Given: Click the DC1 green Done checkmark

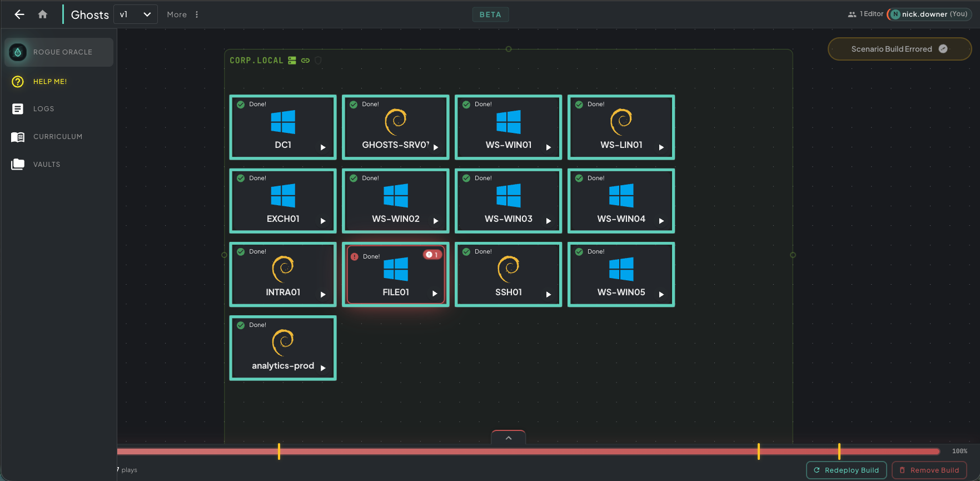Looking at the screenshot, I should (241, 105).
